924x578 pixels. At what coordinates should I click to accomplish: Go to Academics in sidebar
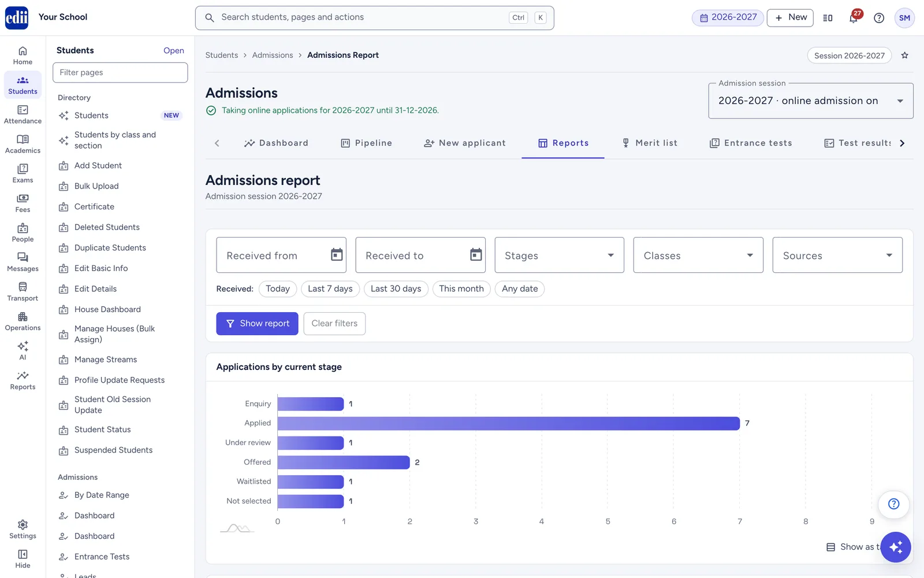coord(23,144)
